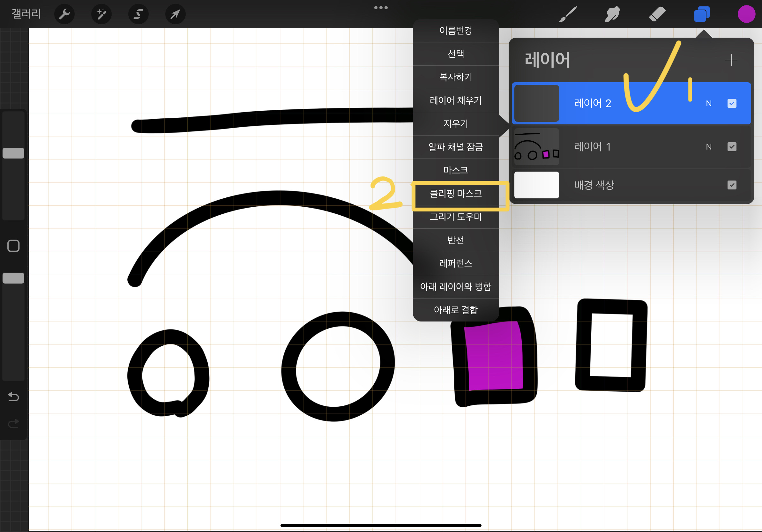Open the purple active color swatch
Image resolution: width=762 pixels, height=532 pixels.
click(746, 14)
